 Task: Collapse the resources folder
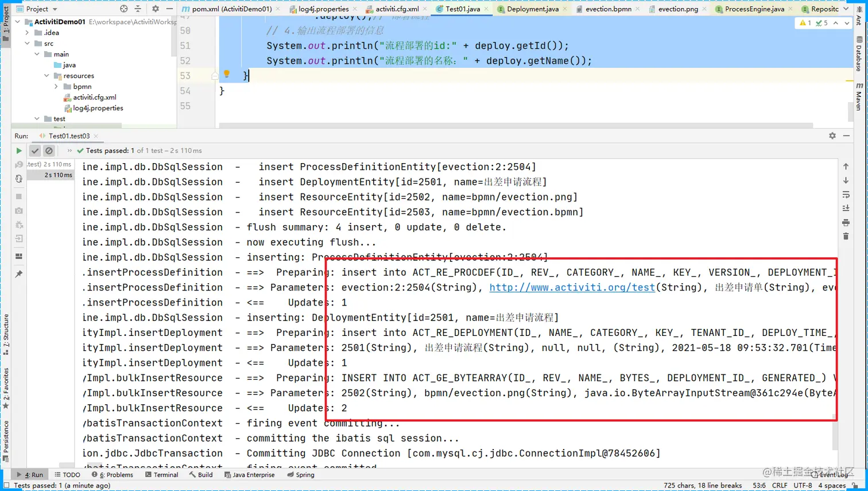click(47, 76)
